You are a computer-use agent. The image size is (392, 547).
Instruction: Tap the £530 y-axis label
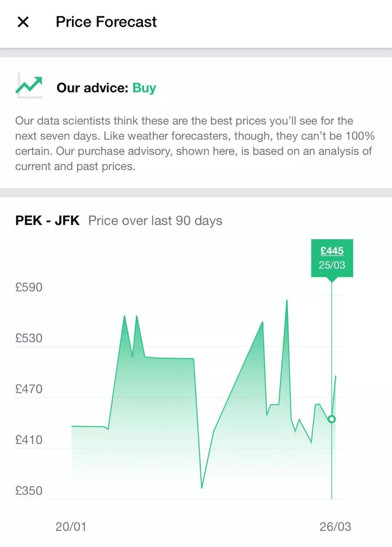point(29,338)
